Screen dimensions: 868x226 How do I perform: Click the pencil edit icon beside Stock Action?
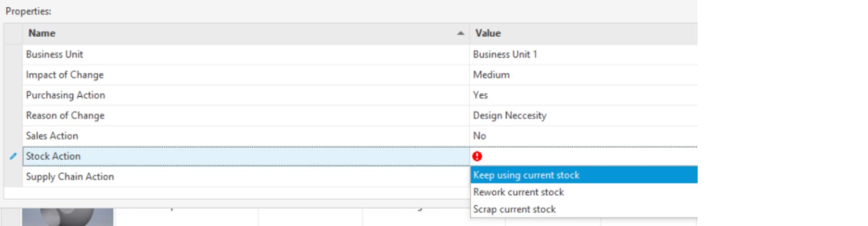[x=13, y=156]
